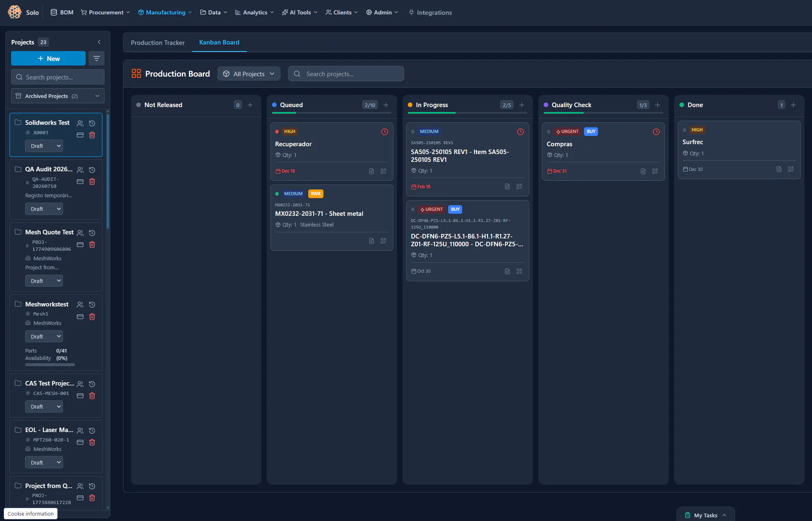The image size is (812, 521).
Task: Open QR code icon on the Surfrec card
Action: [791, 169]
